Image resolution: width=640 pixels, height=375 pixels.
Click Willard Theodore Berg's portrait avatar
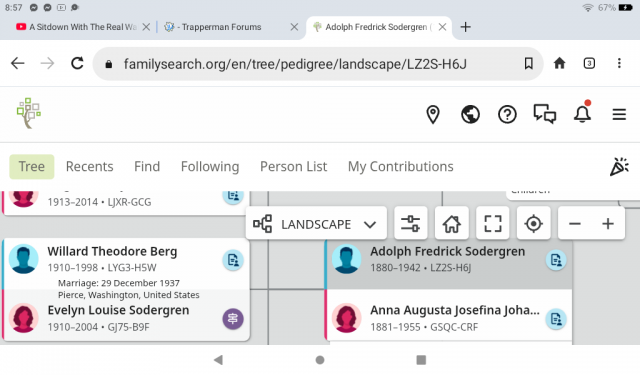(24, 259)
